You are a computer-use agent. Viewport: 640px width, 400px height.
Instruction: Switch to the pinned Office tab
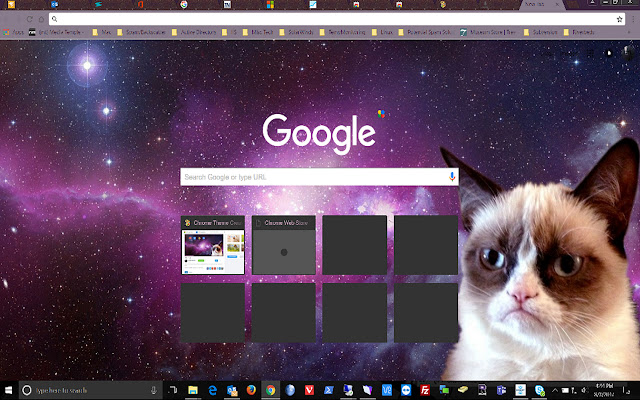(x=140, y=4)
